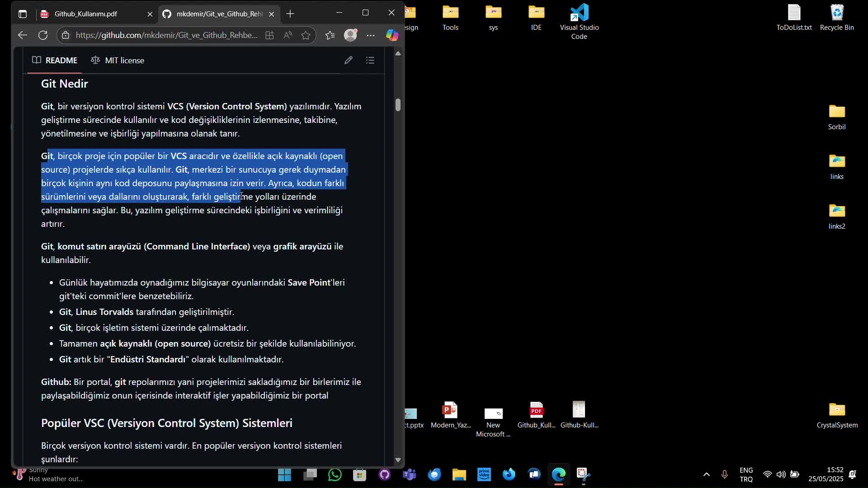Screen dimensions: 868x488
Task: Switch to the Github_Kullanımı.pdf tab
Action: click(85, 14)
